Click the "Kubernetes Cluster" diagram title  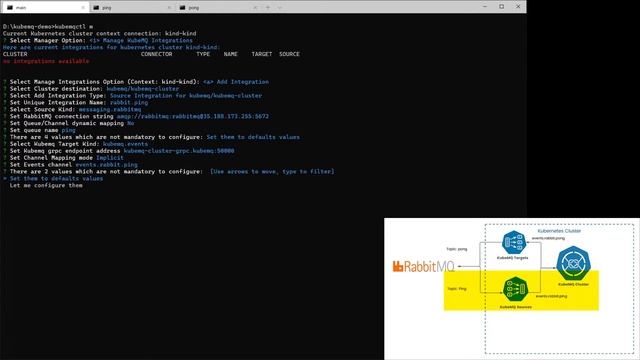pos(559,231)
